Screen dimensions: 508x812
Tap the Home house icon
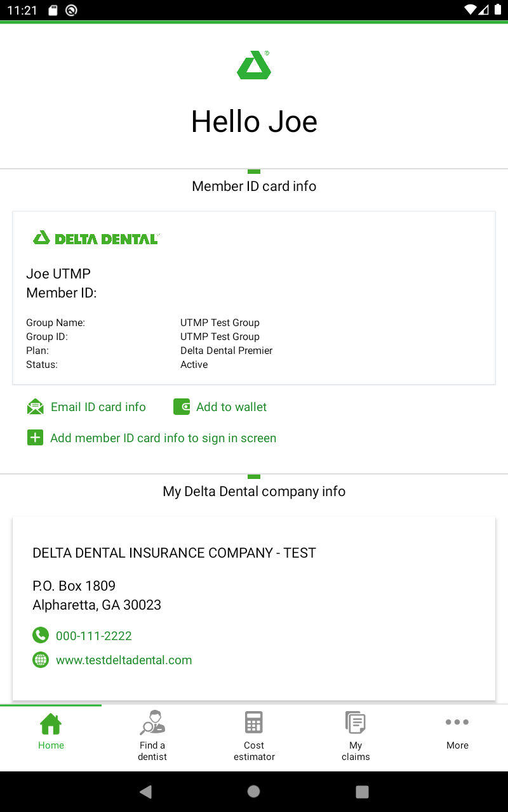coord(51,723)
